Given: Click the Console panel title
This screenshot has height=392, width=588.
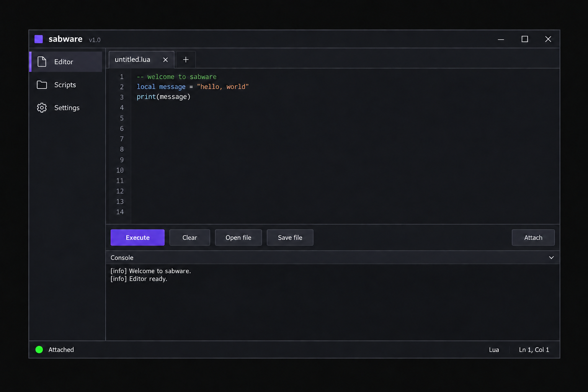Looking at the screenshot, I should pyautogui.click(x=122, y=258).
